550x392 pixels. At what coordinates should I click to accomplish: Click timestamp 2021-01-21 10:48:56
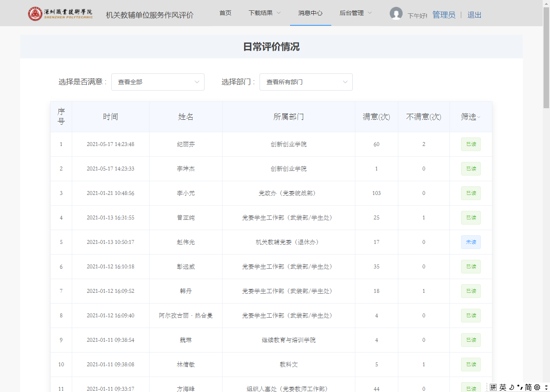coord(110,193)
